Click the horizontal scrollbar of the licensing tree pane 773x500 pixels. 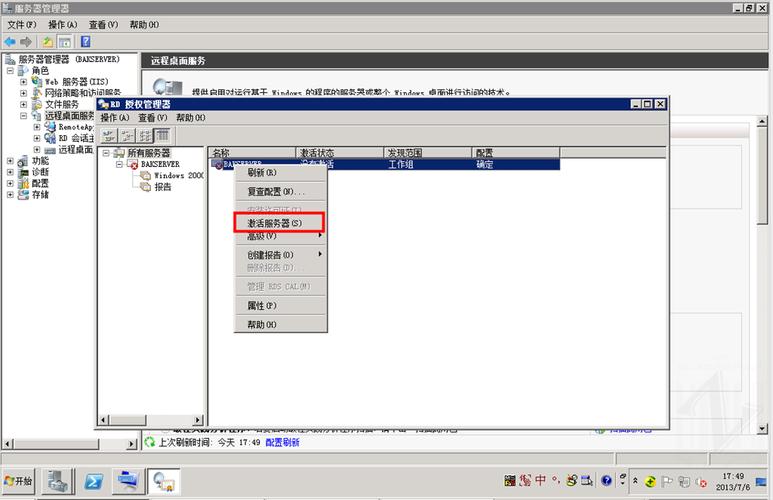pyautogui.click(x=151, y=420)
